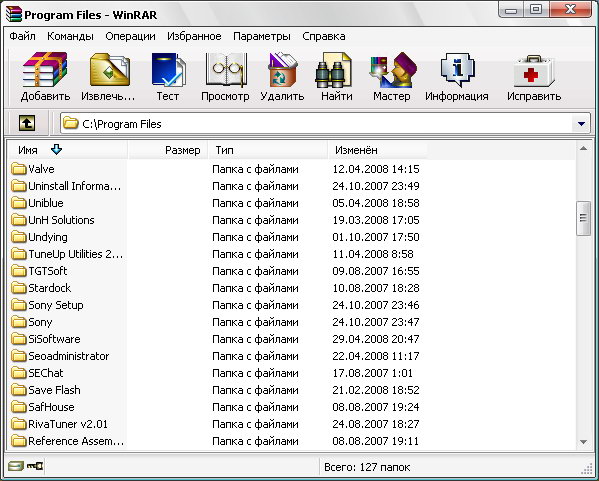Select the UnH Solutions folder name
599x481 pixels.
pos(61,220)
